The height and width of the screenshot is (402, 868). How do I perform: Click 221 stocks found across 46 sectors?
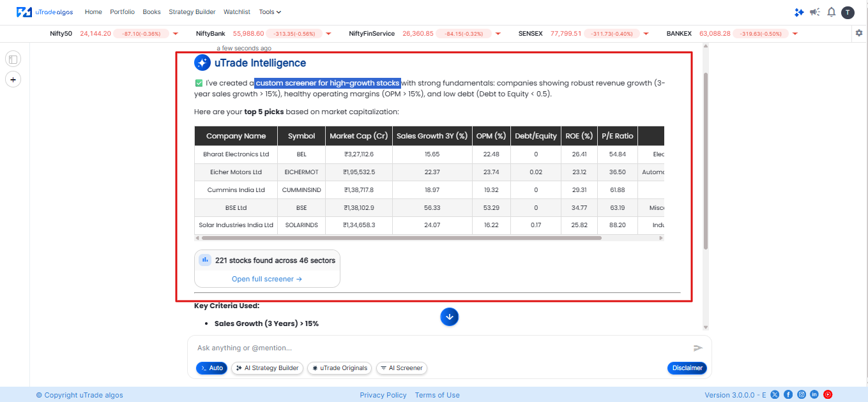click(x=275, y=260)
